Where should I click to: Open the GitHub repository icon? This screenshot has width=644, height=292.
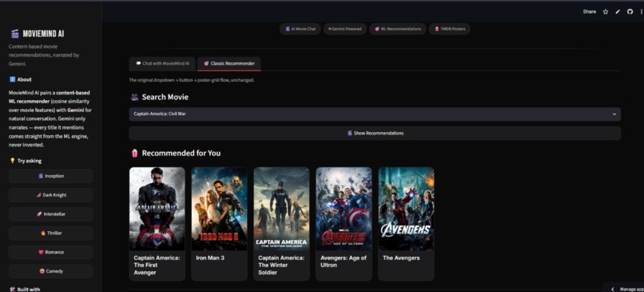click(630, 12)
